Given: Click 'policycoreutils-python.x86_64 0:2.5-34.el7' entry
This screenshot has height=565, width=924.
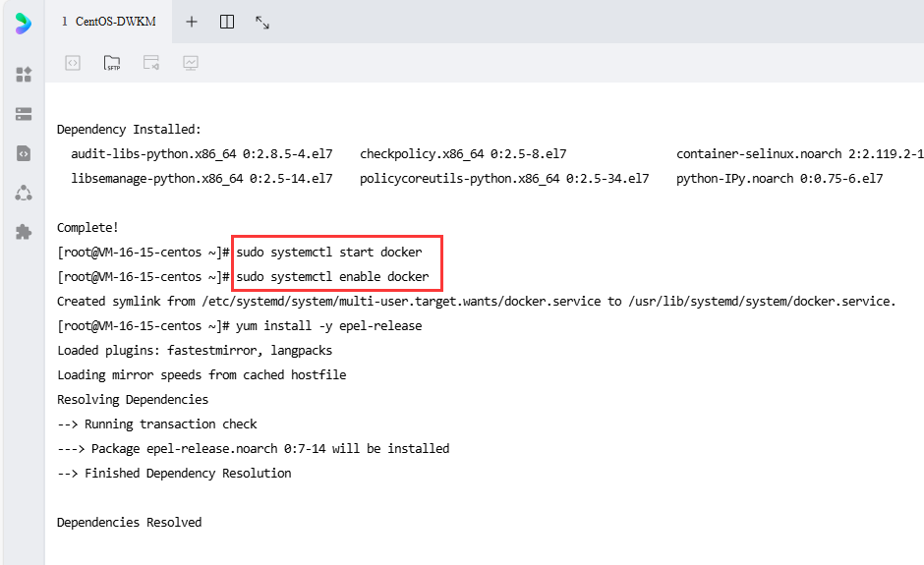Looking at the screenshot, I should [504, 179].
